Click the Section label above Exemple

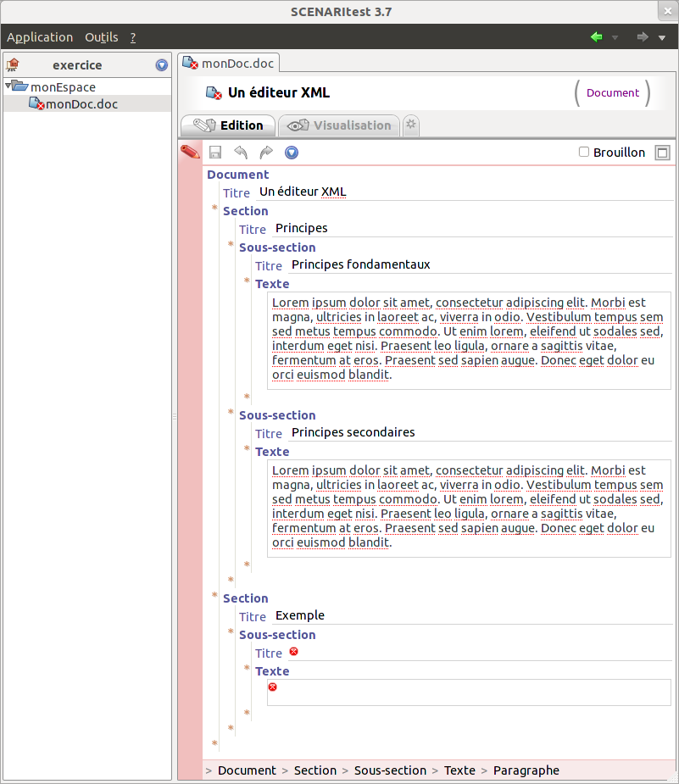[246, 598]
